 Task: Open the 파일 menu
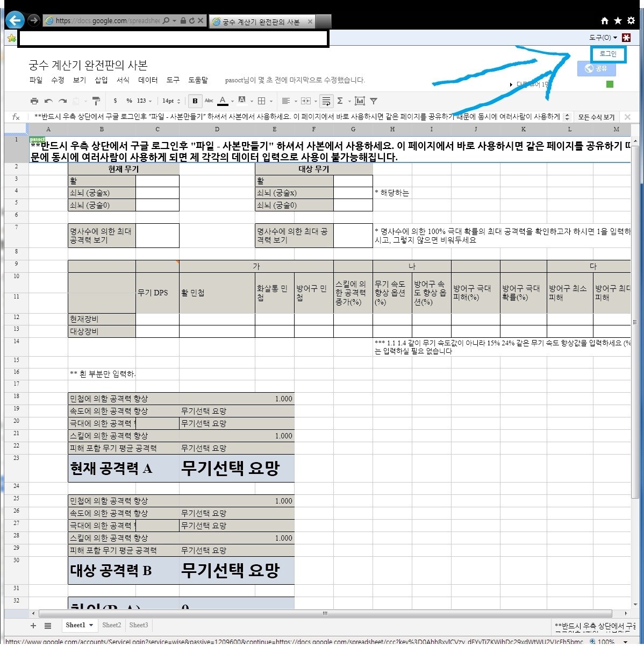click(36, 80)
